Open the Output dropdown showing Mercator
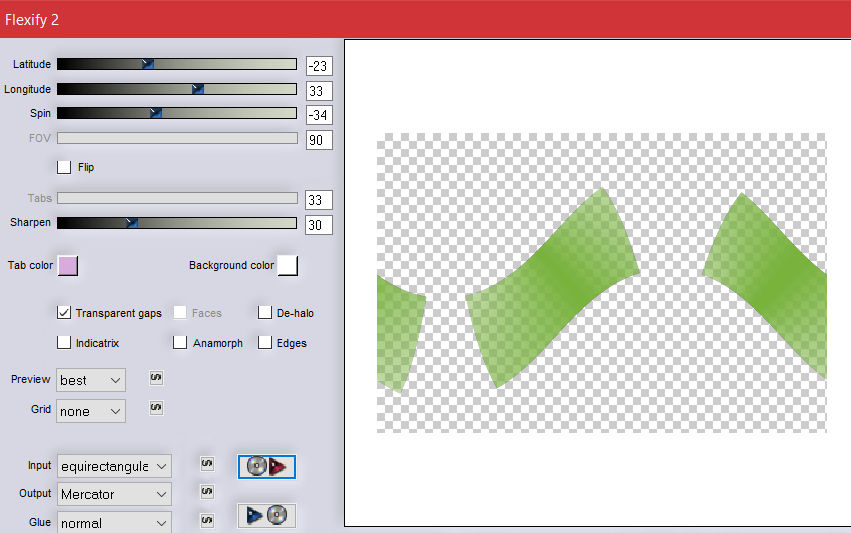 (114, 494)
